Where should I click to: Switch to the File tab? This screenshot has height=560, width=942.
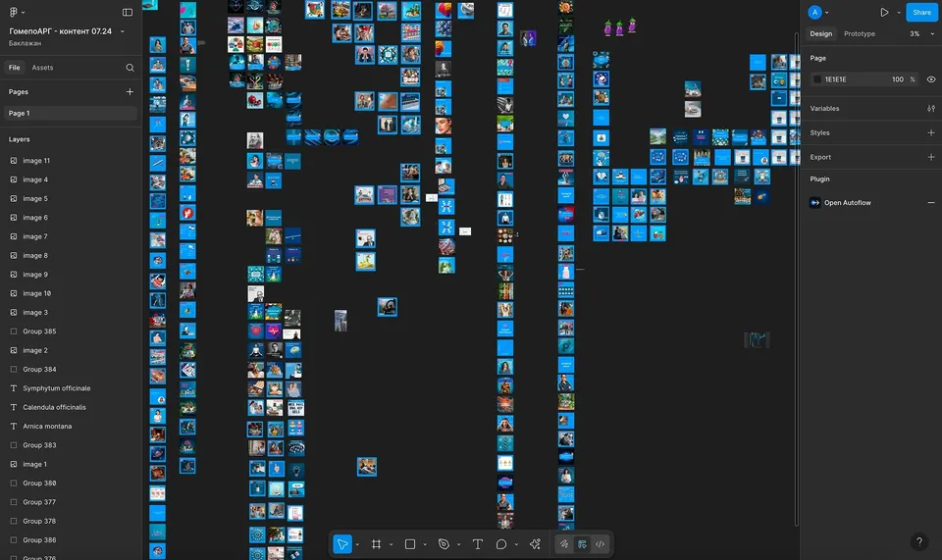pos(15,68)
